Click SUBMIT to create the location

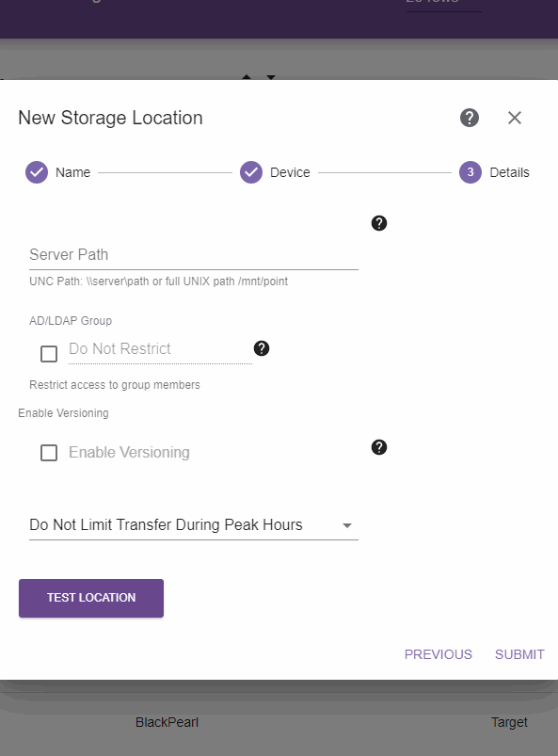coord(519,654)
